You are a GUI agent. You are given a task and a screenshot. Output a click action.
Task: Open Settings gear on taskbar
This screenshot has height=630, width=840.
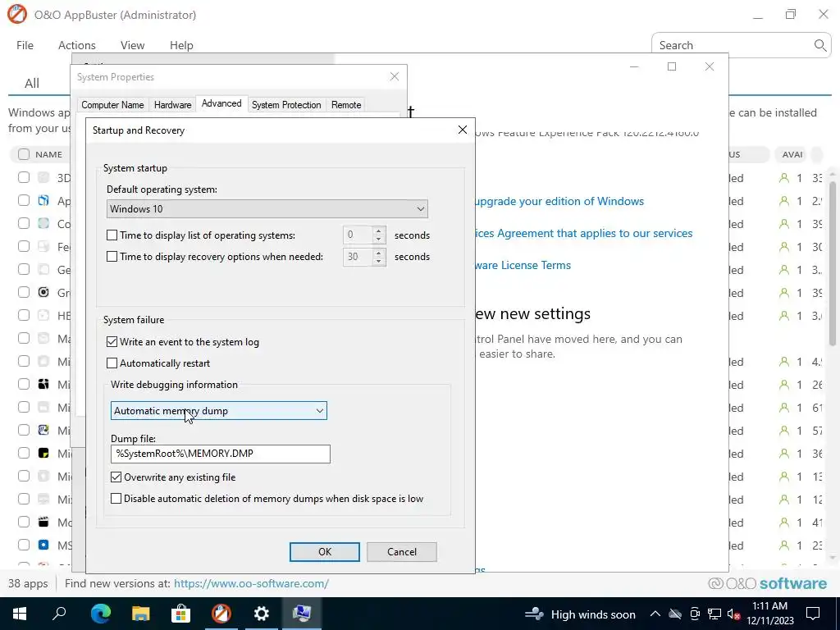(x=262, y=614)
